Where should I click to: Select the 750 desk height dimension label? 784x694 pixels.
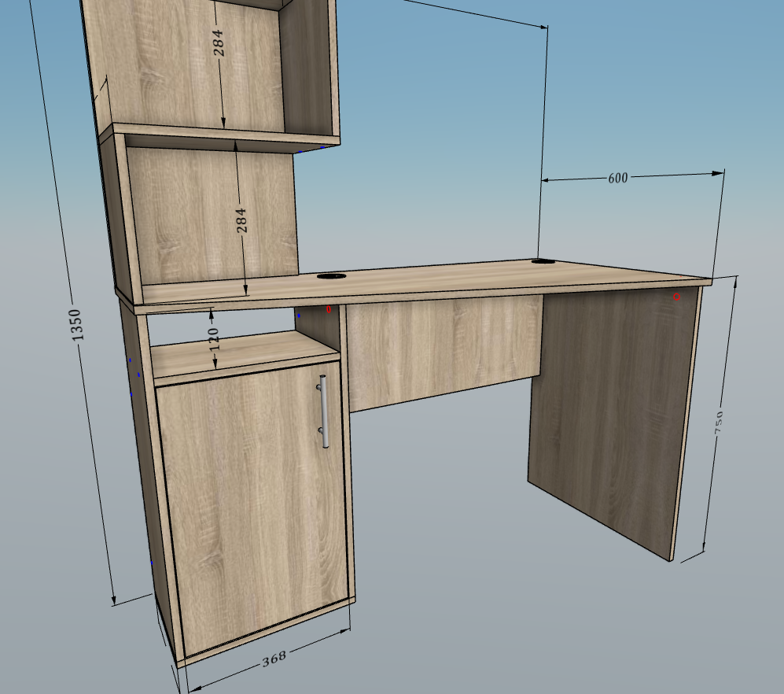pyautogui.click(x=719, y=423)
